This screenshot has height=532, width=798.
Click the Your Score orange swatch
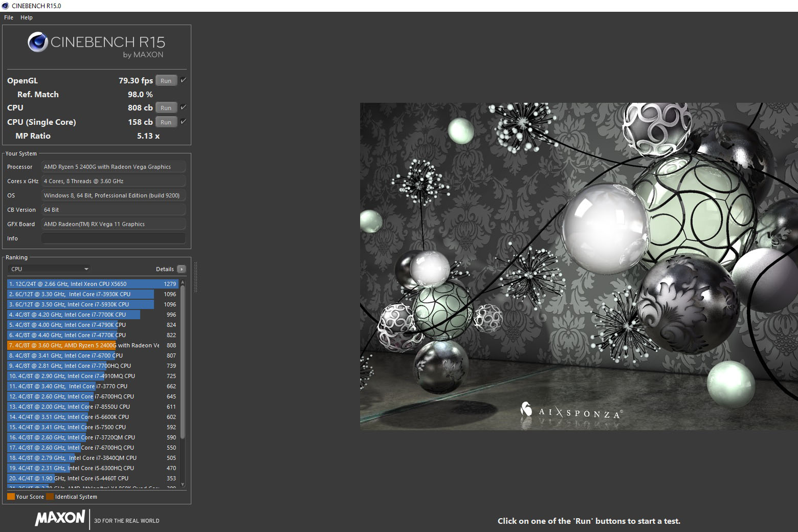coord(11,497)
